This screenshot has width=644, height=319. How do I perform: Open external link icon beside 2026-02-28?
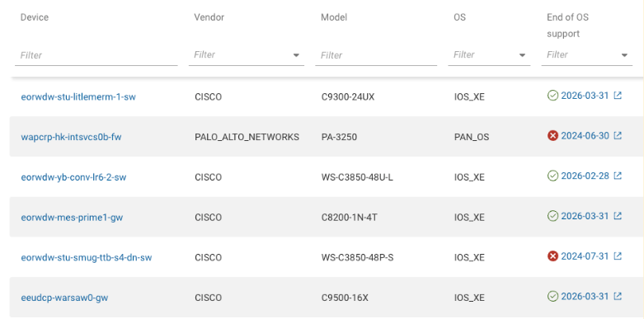618,176
